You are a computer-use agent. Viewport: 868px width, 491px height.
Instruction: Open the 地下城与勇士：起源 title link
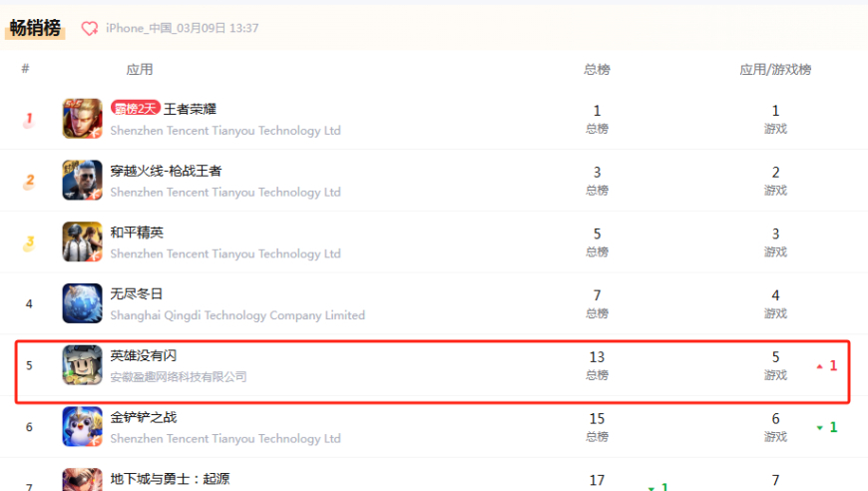170,478
